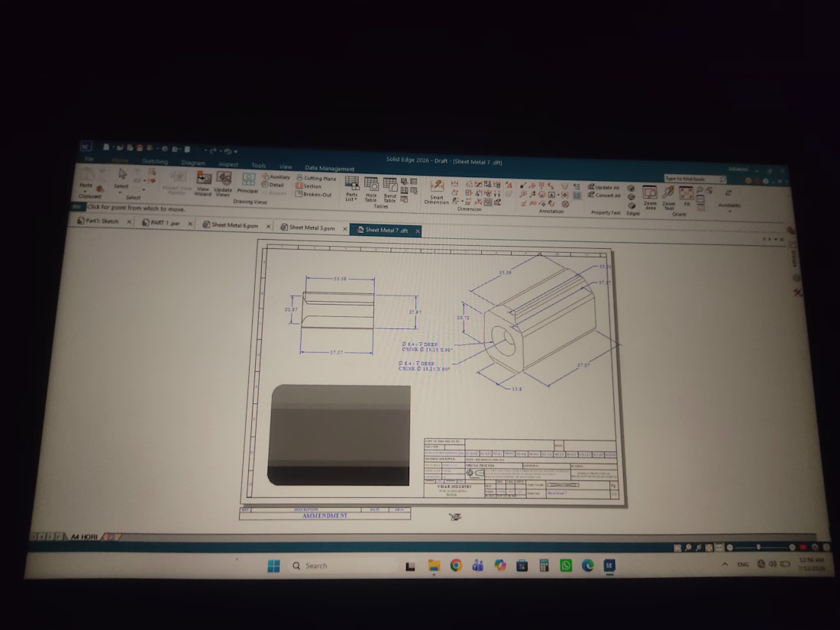Screen dimensions: 840x630
Task: Click the 15.8 dimension in isometric view
Action: (516, 389)
